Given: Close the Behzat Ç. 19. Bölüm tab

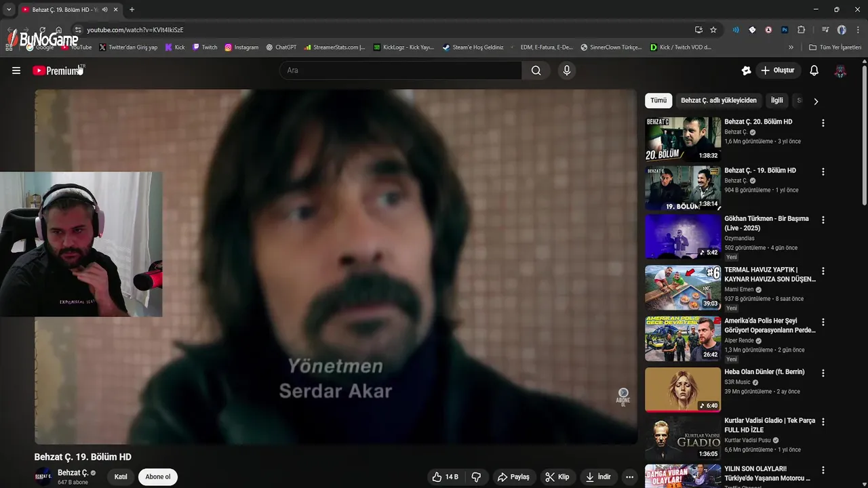Looking at the screenshot, I should tap(116, 9).
